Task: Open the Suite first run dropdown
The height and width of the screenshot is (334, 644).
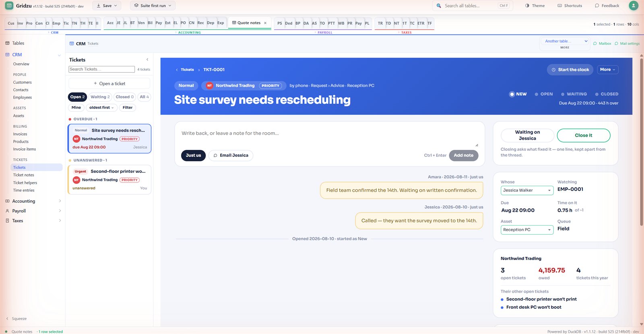Action: tap(153, 6)
